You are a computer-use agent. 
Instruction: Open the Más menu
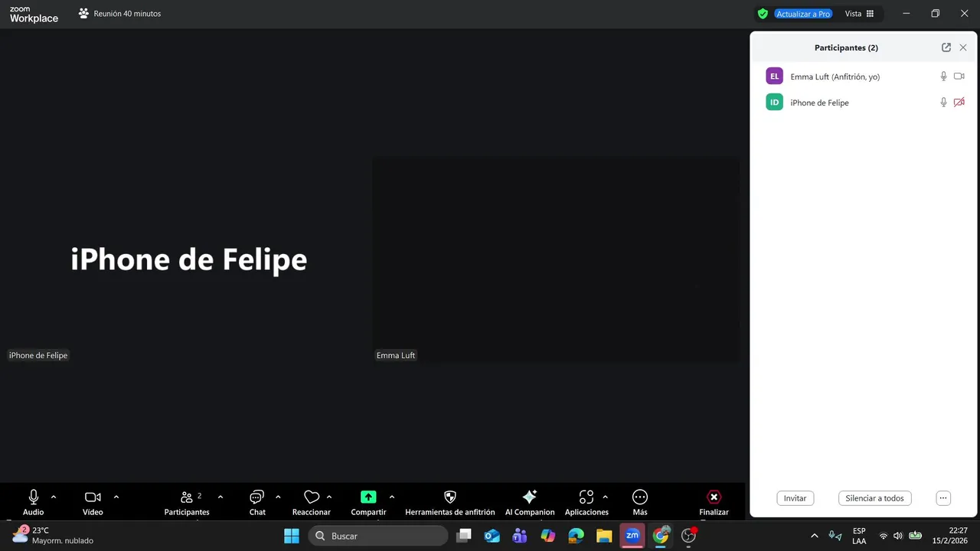coord(640,503)
